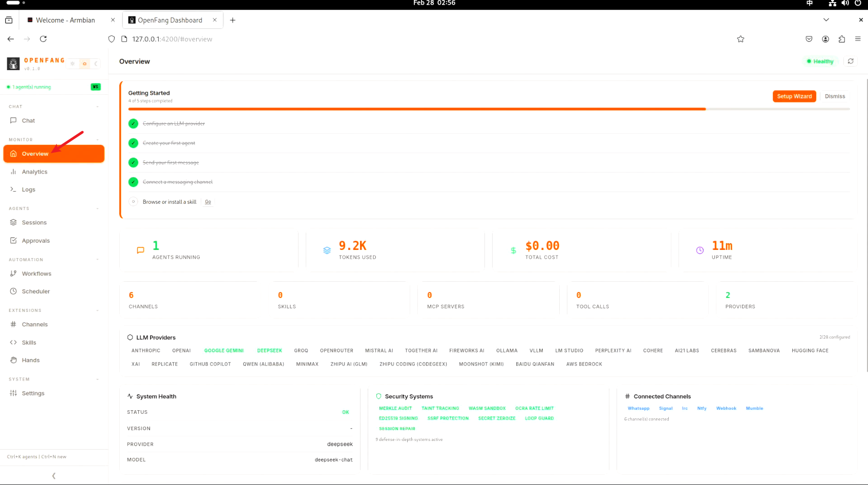The width and height of the screenshot is (868, 485).
Task: Open Hands via the hand icon
Action: pos(13,360)
